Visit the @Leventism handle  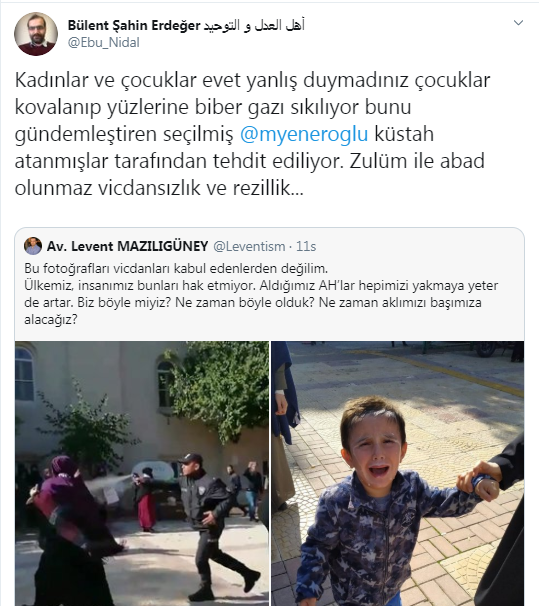(249, 246)
